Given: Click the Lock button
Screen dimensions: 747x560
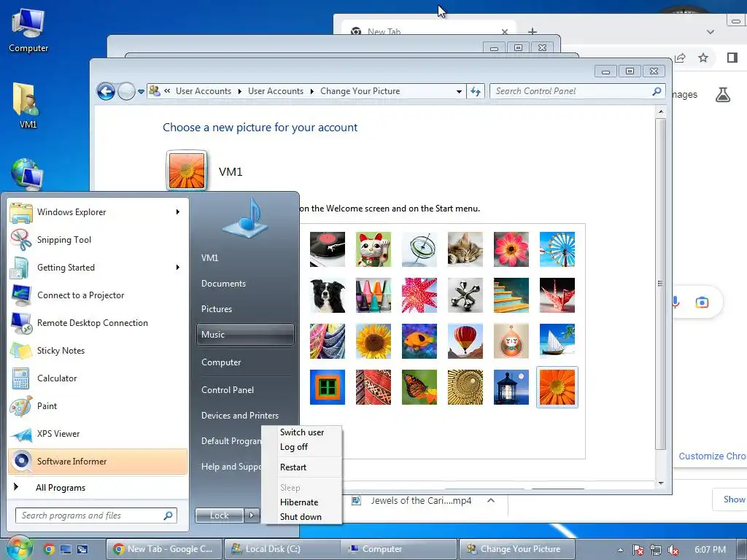Looking at the screenshot, I should (x=219, y=515).
